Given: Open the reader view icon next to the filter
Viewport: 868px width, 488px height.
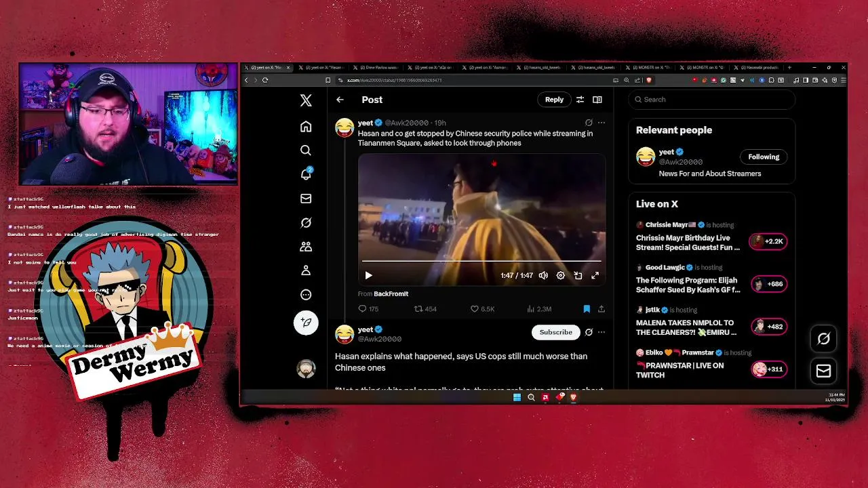Looking at the screenshot, I should [597, 100].
